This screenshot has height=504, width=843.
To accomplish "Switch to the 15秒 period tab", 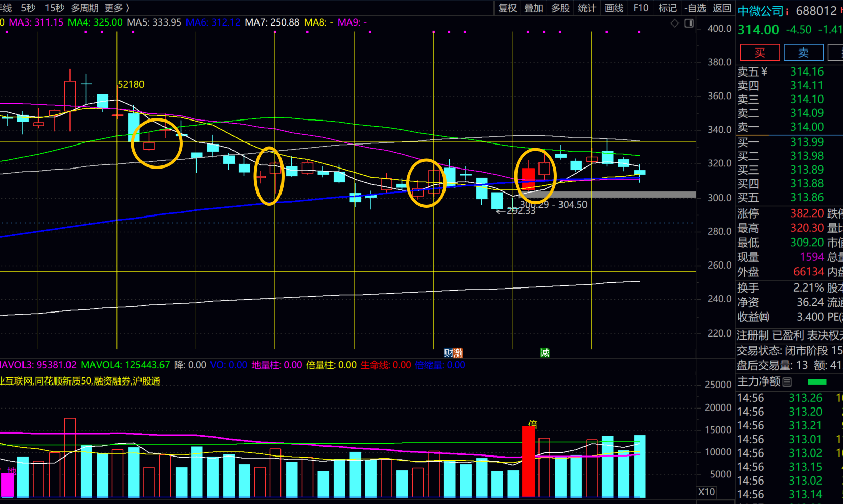I will pyautogui.click(x=55, y=8).
